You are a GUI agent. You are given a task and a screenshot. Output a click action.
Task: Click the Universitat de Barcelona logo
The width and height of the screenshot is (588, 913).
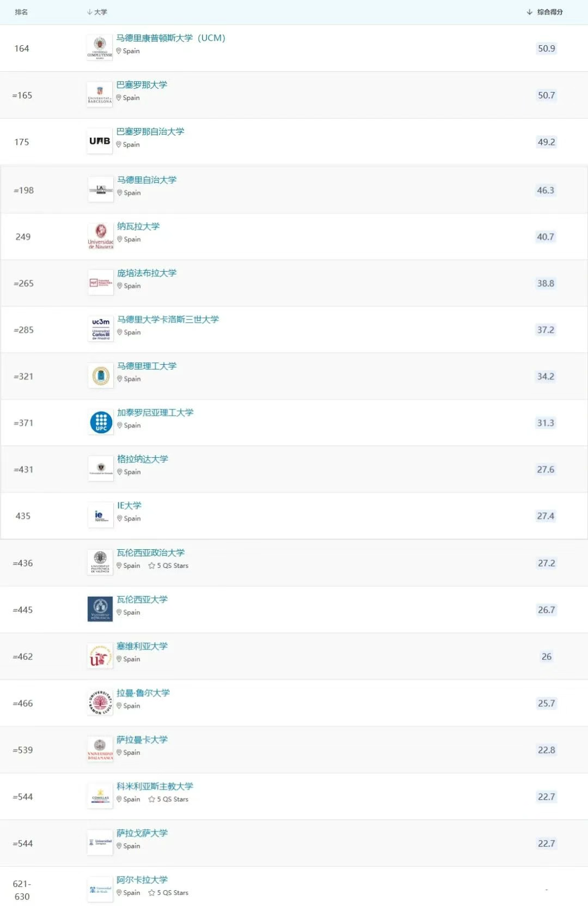100,95
